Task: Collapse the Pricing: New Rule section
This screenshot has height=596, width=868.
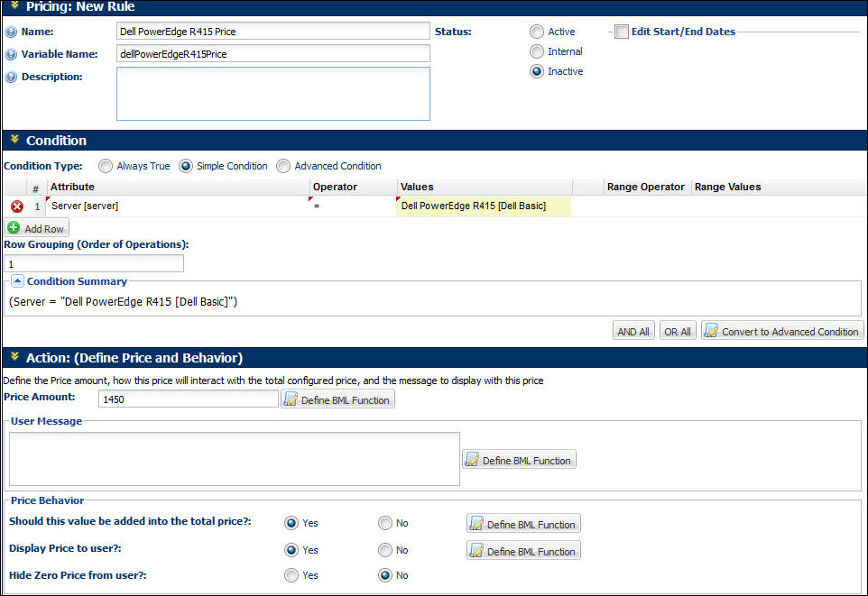Action: 13,6
